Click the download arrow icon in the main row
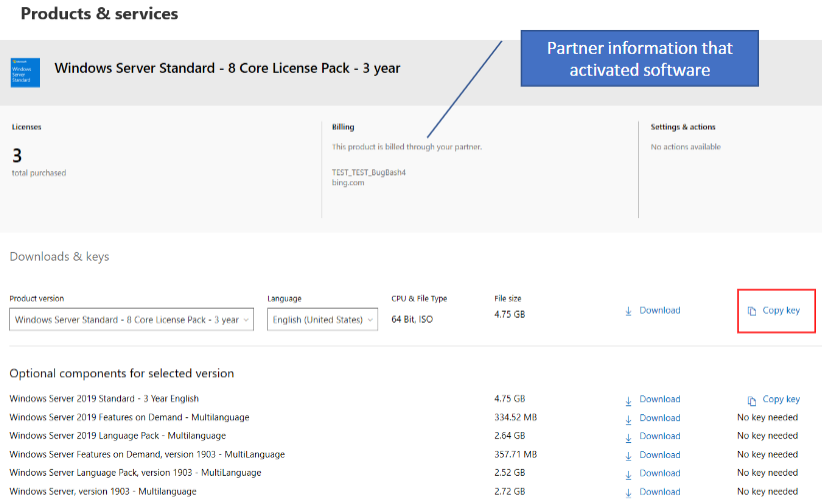 pos(628,311)
